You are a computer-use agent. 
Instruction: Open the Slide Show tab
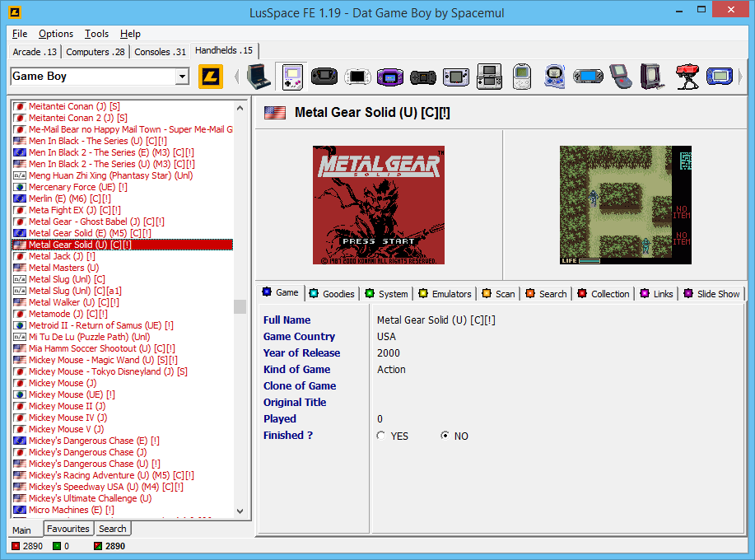click(x=712, y=294)
